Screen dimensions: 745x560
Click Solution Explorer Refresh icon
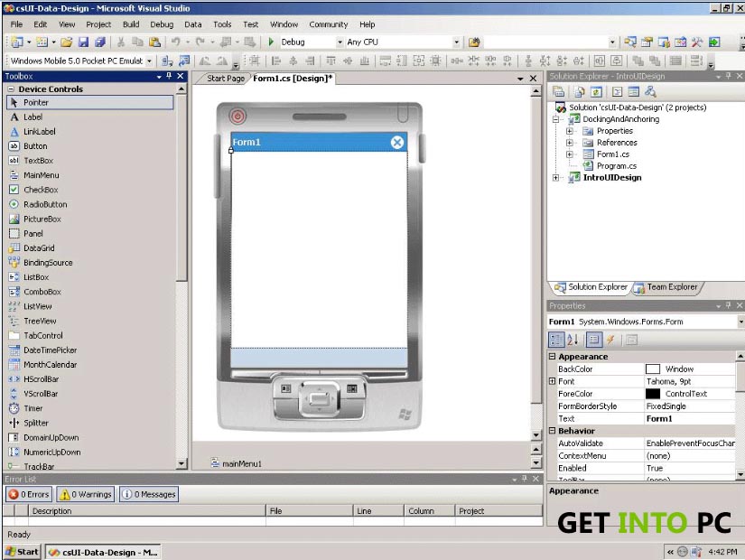click(596, 92)
